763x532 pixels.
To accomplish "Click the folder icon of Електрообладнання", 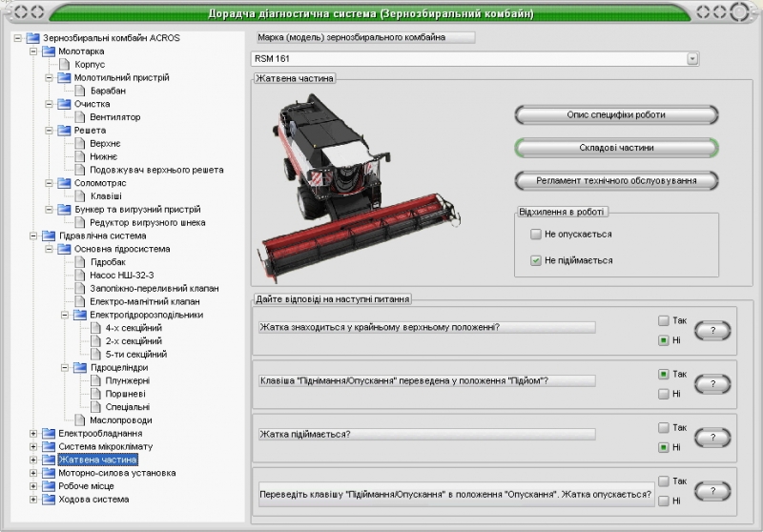I will (x=49, y=433).
